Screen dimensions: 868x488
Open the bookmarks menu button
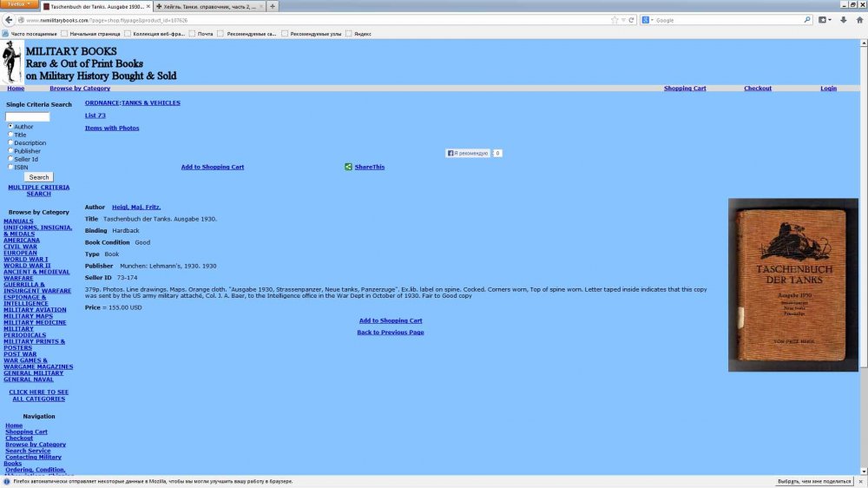pyautogui.click(x=825, y=20)
